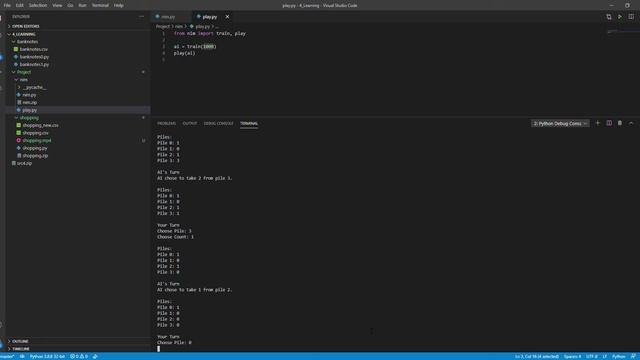Open changes compare icon in editor toolbar
640x360 pixels.
tap(609, 17)
